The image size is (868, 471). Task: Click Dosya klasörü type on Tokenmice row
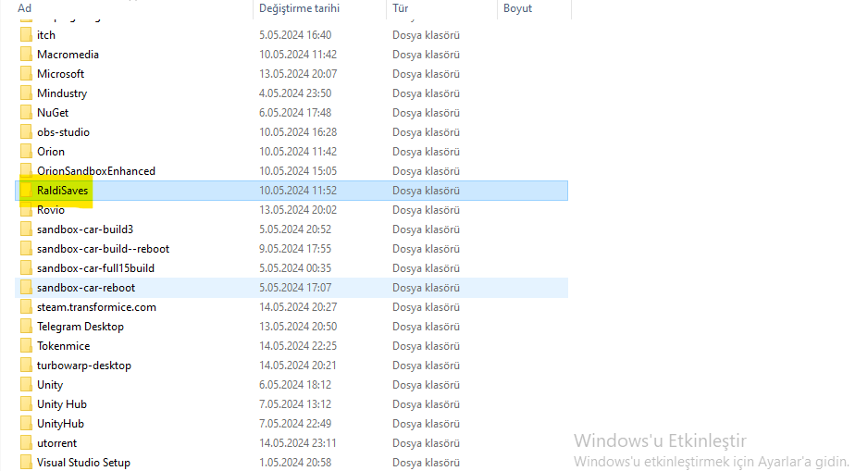[x=426, y=345]
